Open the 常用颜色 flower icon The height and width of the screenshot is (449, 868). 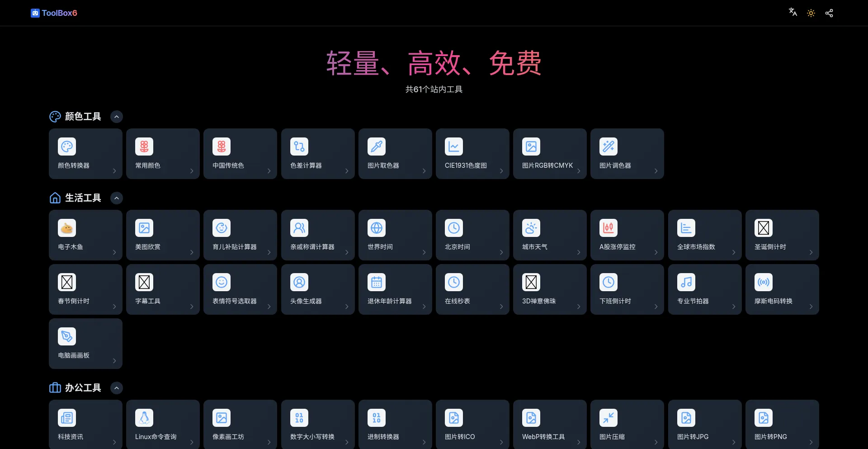[144, 147]
